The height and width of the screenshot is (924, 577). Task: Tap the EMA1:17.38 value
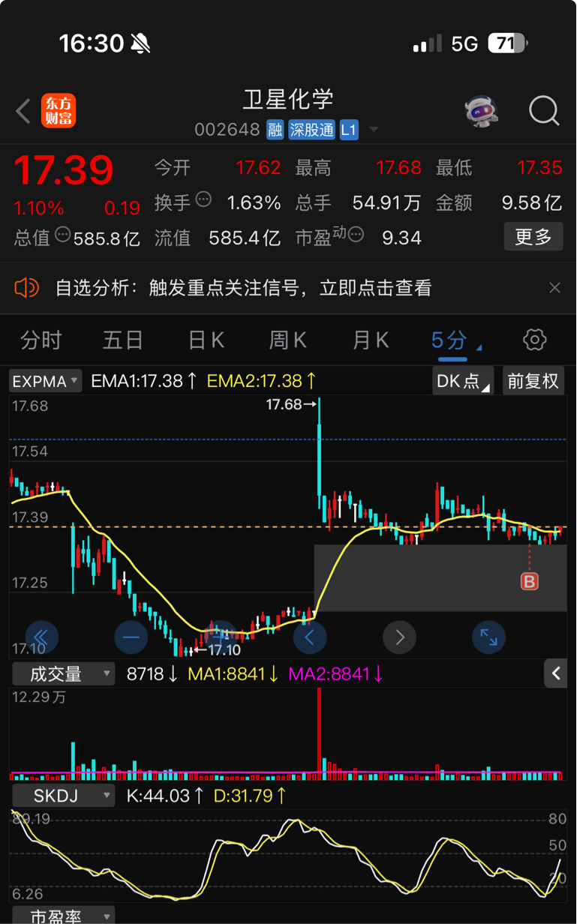point(143,381)
